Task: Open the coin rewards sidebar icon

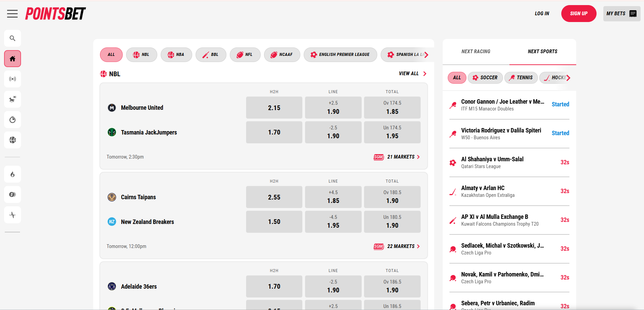Action: (x=13, y=194)
